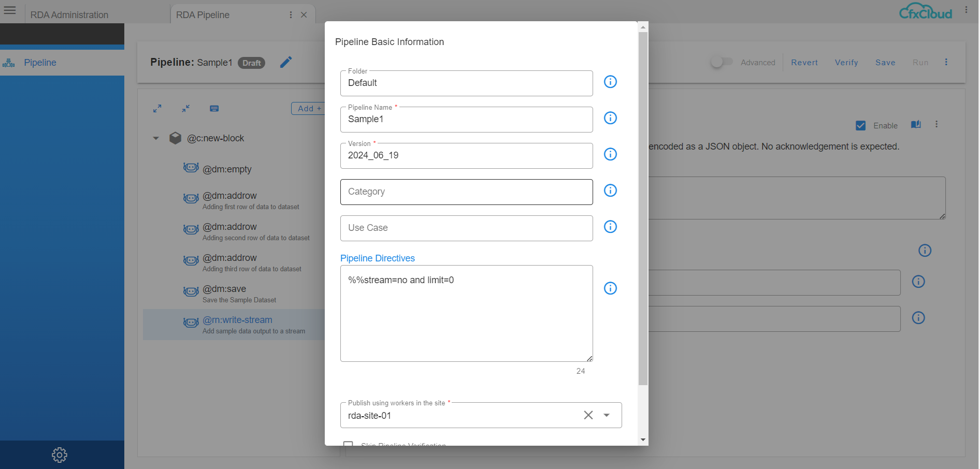
Task: Open the keyboard shortcuts icon in pipeline toolbar
Action: (214, 109)
